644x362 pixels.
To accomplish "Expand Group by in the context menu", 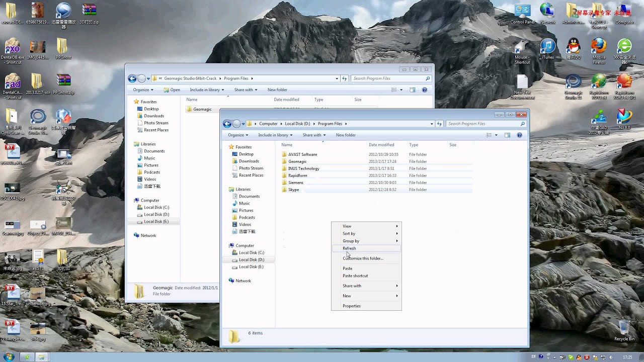I will tap(366, 241).
